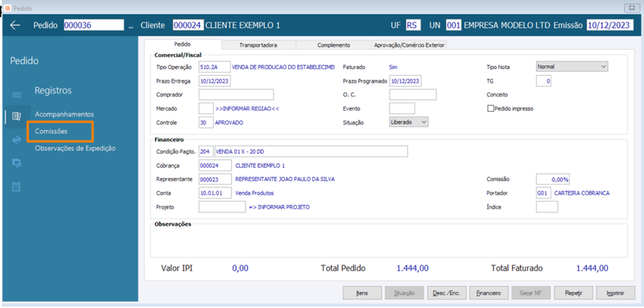Open Comissões in the sidebar
The height and width of the screenshot is (308, 644).
coord(52,131)
